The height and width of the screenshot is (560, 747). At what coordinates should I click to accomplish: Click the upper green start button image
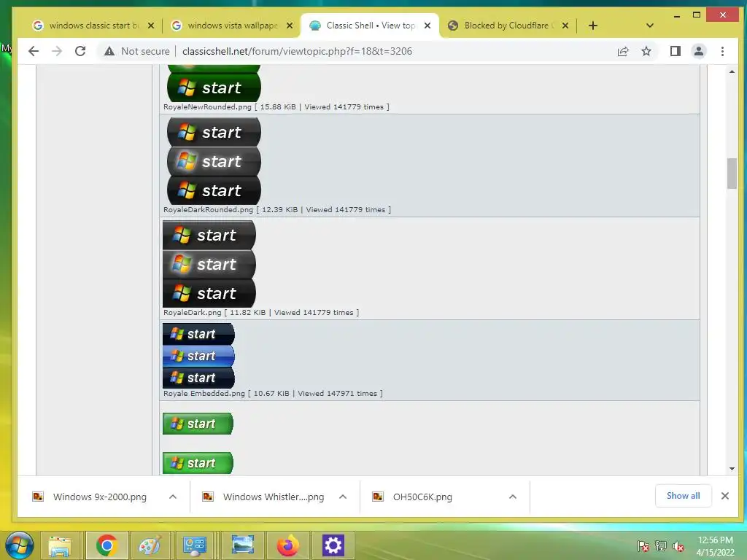198,424
